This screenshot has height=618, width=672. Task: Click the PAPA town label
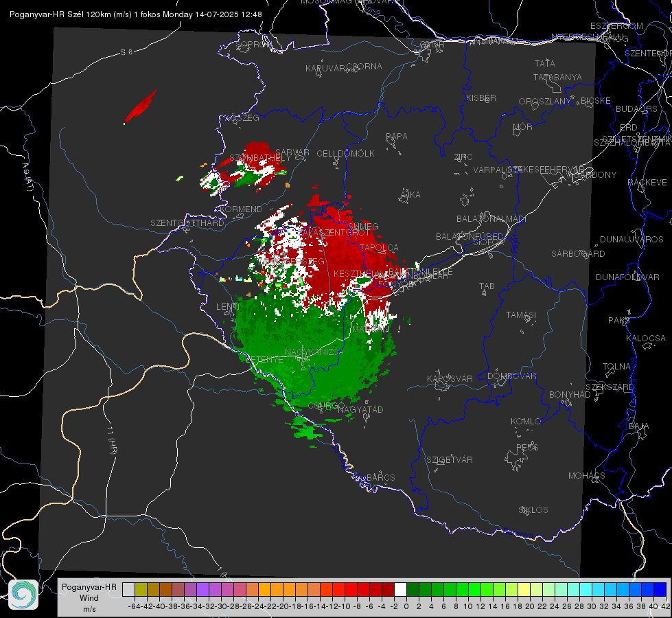(397, 137)
